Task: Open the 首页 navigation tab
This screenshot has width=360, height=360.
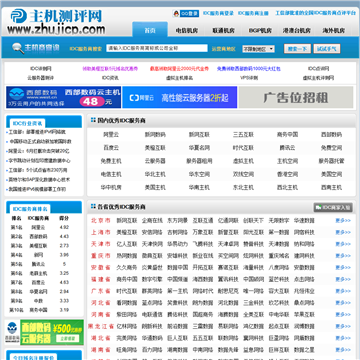Action: pyautogui.click(x=150, y=30)
